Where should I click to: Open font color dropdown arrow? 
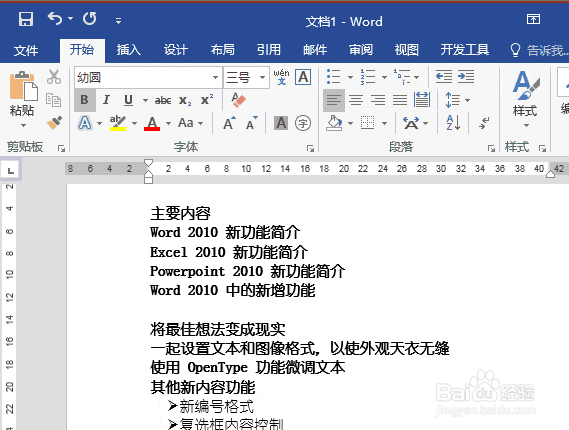pyautogui.click(x=168, y=124)
